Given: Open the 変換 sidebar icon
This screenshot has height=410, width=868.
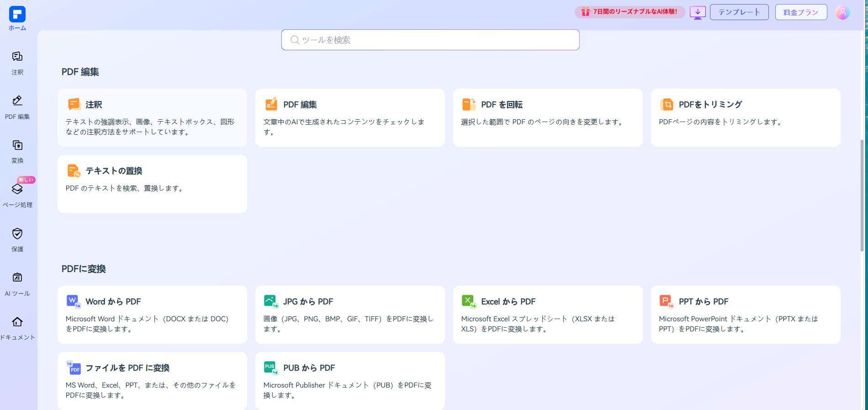Looking at the screenshot, I should click(17, 145).
